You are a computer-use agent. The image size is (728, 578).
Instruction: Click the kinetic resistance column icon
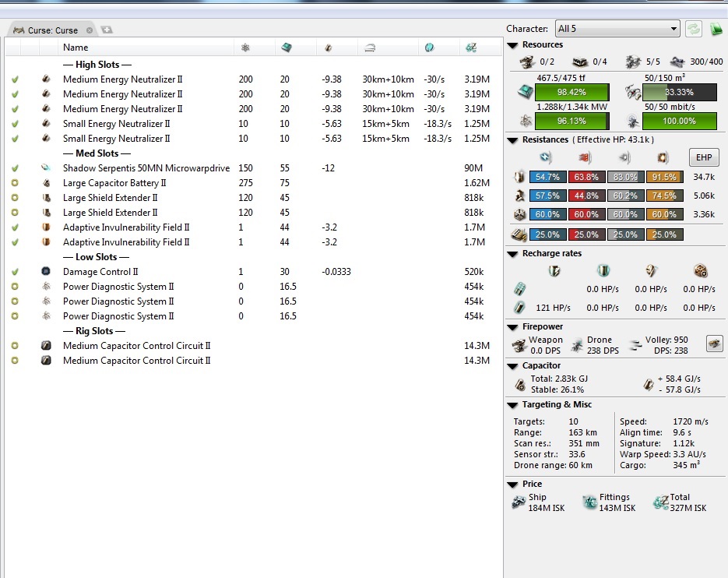pos(624,157)
